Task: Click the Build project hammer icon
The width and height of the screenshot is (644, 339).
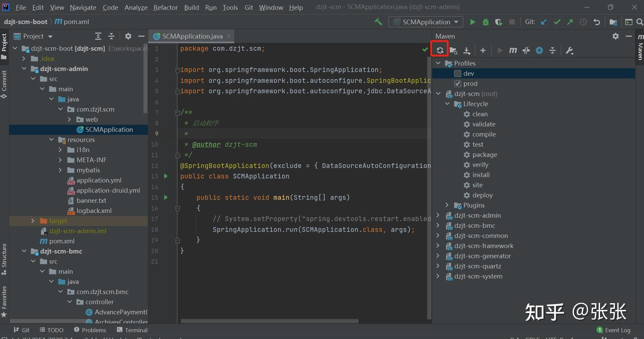Action: [x=378, y=22]
